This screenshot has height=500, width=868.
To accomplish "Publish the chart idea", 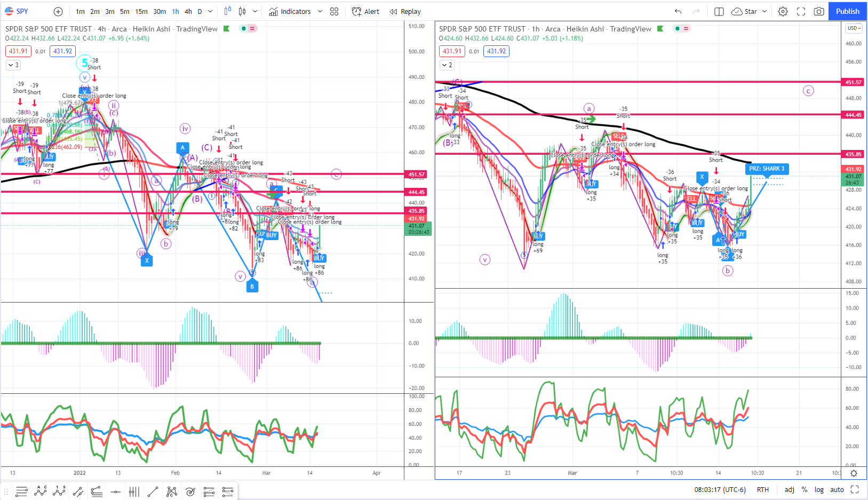I will (x=847, y=11).
